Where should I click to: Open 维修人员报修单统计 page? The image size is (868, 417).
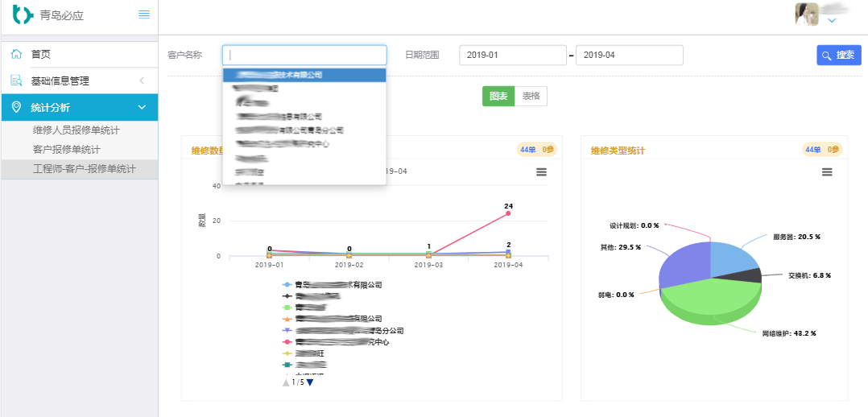click(x=76, y=130)
